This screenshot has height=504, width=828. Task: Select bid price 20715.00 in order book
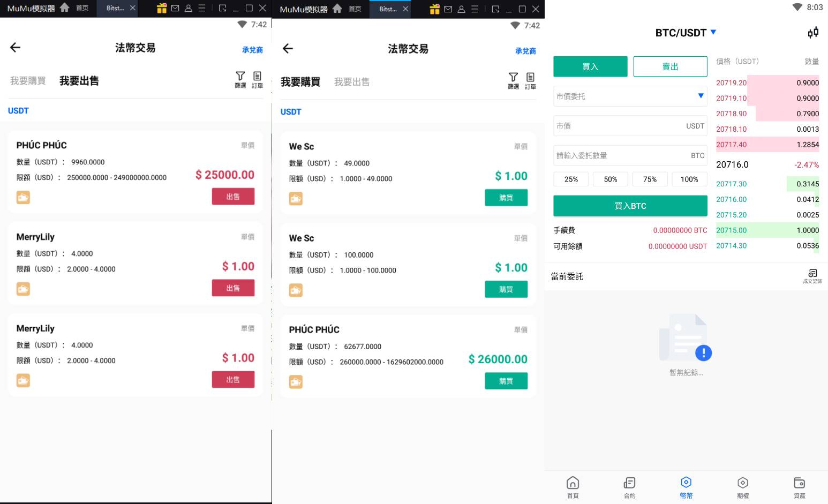731,230
